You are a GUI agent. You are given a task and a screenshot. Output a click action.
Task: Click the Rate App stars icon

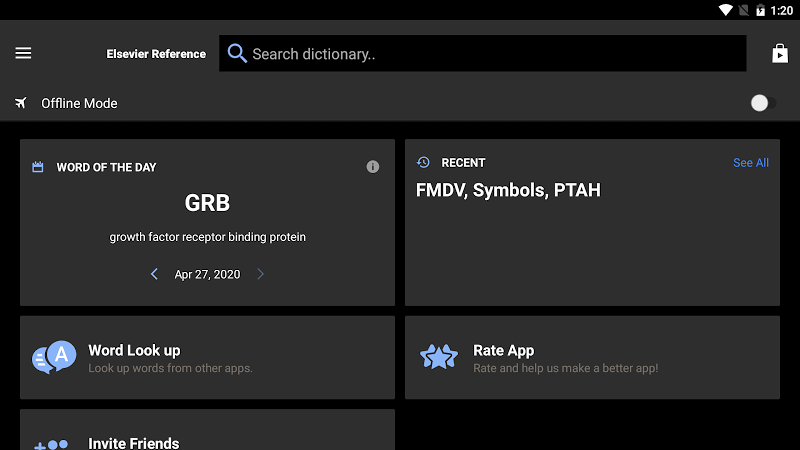[x=439, y=357]
